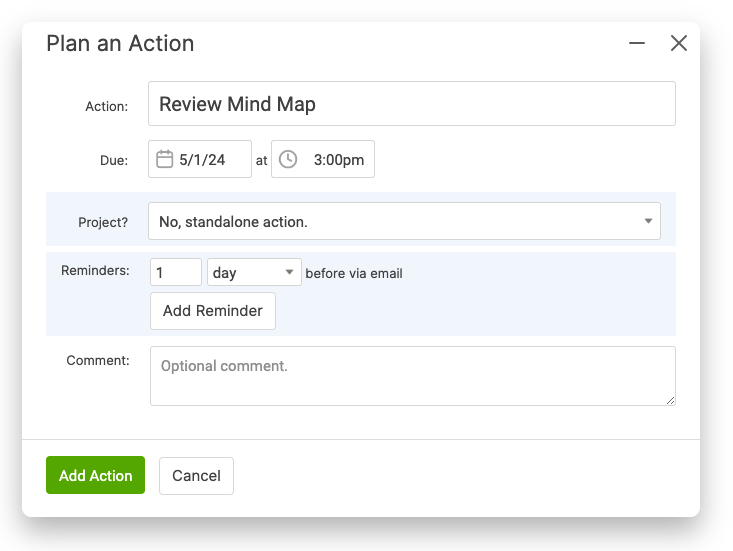Click the 'Comment:' label
This screenshot has height=551, width=733.
[x=98, y=360]
